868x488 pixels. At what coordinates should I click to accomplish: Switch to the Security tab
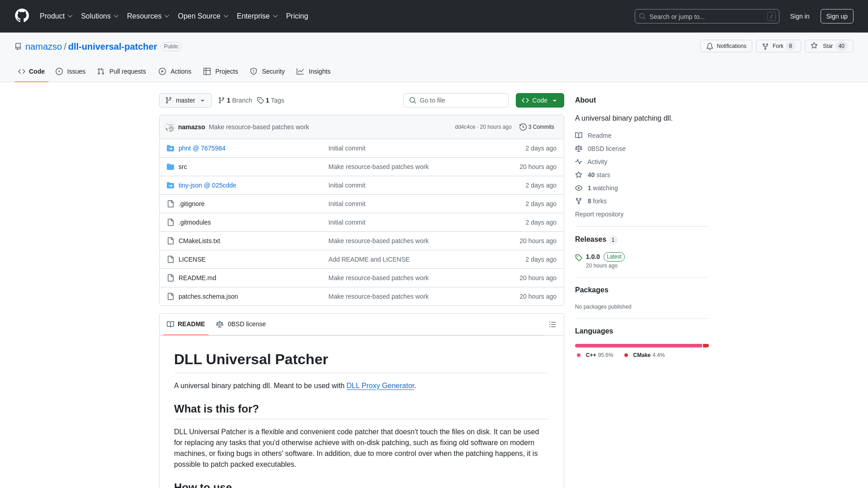(x=267, y=71)
